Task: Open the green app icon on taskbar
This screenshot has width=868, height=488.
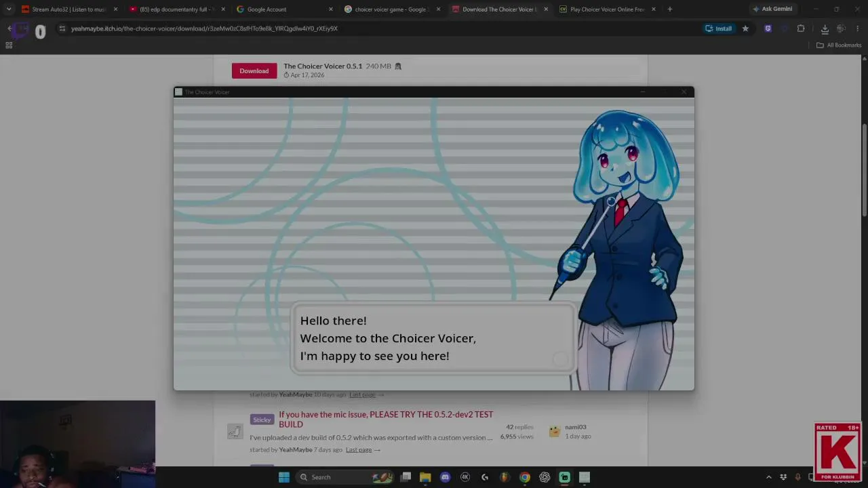Action: tap(564, 477)
